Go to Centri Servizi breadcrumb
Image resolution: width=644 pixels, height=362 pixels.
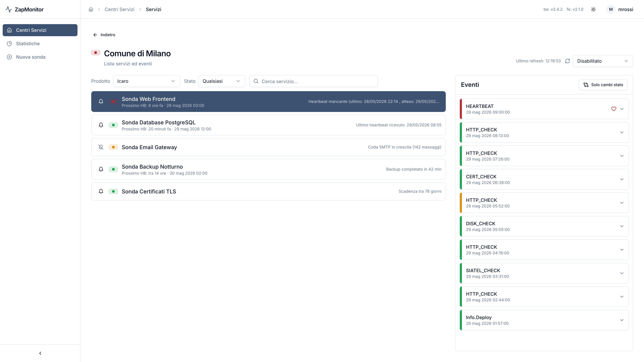click(x=120, y=9)
